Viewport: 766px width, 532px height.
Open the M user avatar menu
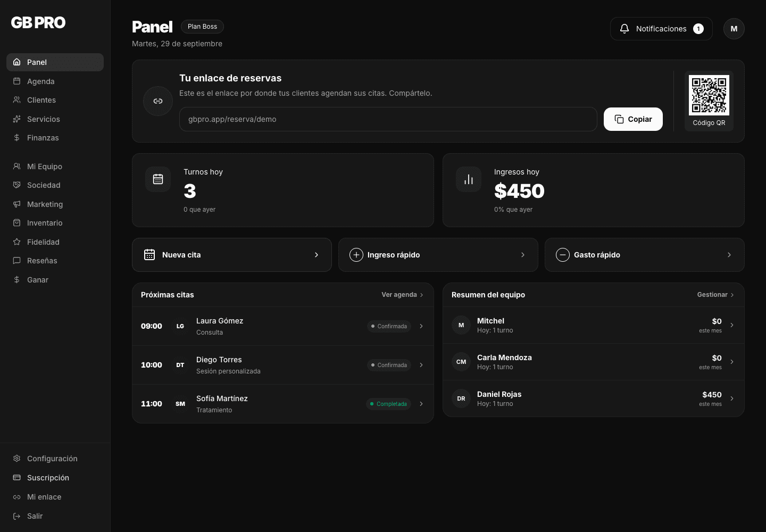(x=734, y=29)
